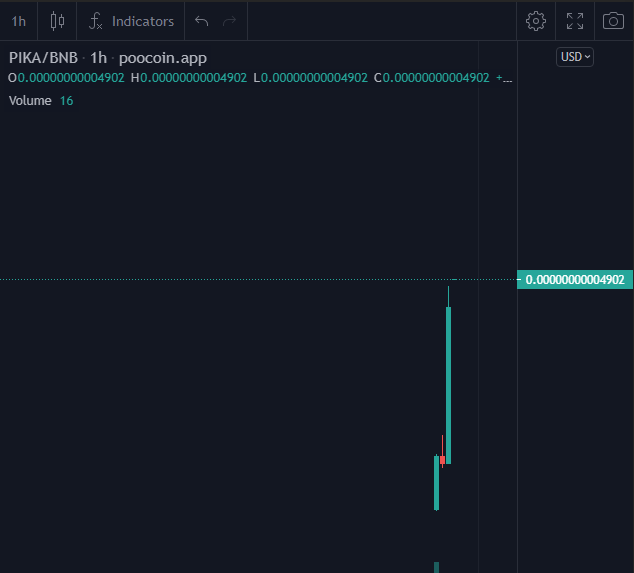The height and width of the screenshot is (573, 634).
Task: Undo the last chart action
Action: [201, 21]
